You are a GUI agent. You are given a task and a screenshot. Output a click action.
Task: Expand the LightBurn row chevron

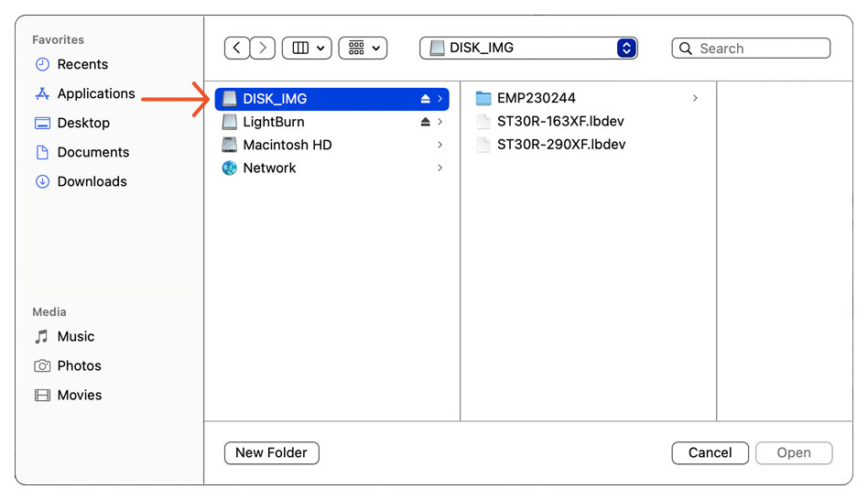click(440, 122)
